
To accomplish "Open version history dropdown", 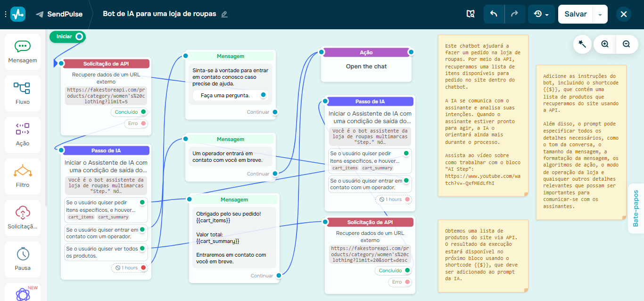I will 541,14.
